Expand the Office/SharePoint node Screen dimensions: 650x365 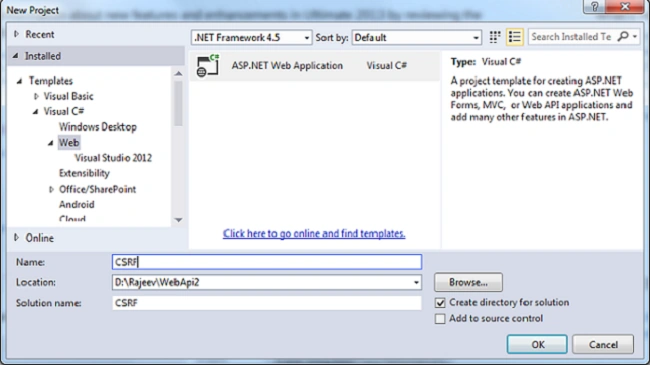(51, 190)
